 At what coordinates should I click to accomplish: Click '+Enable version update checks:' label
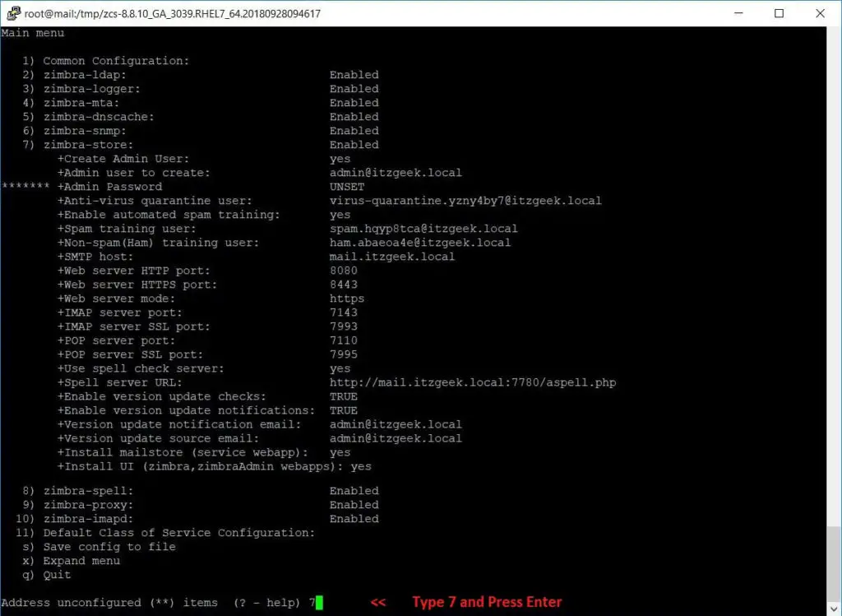162,396
